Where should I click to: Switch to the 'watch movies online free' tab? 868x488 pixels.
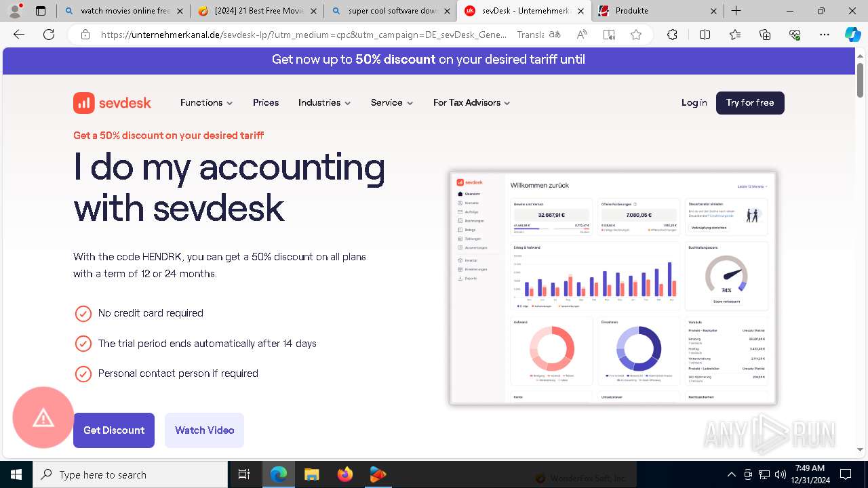(x=123, y=11)
